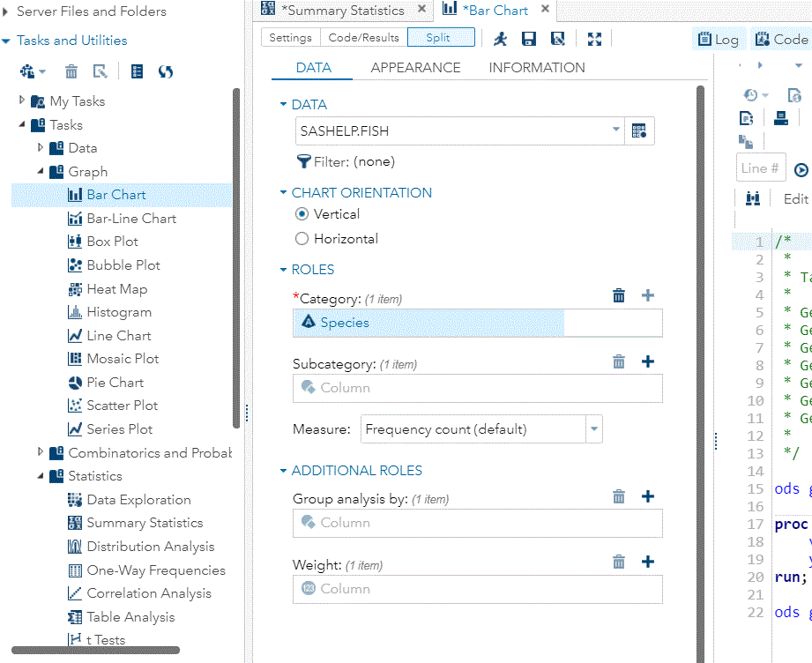Refresh the Tasks and Utilities list
Screen dimensions: 812x663
(165, 71)
